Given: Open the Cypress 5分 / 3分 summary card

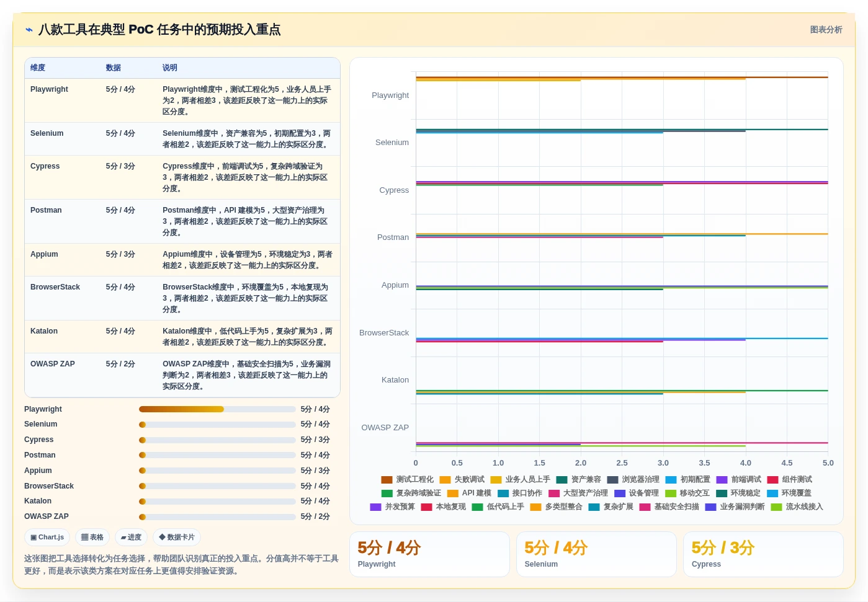Looking at the screenshot, I should (763, 554).
